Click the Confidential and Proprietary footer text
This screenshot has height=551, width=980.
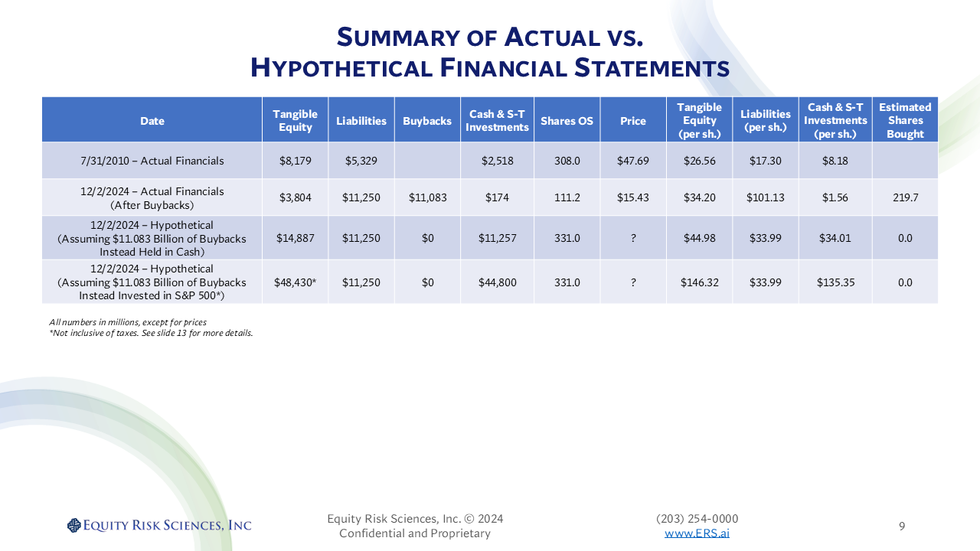[x=415, y=533]
